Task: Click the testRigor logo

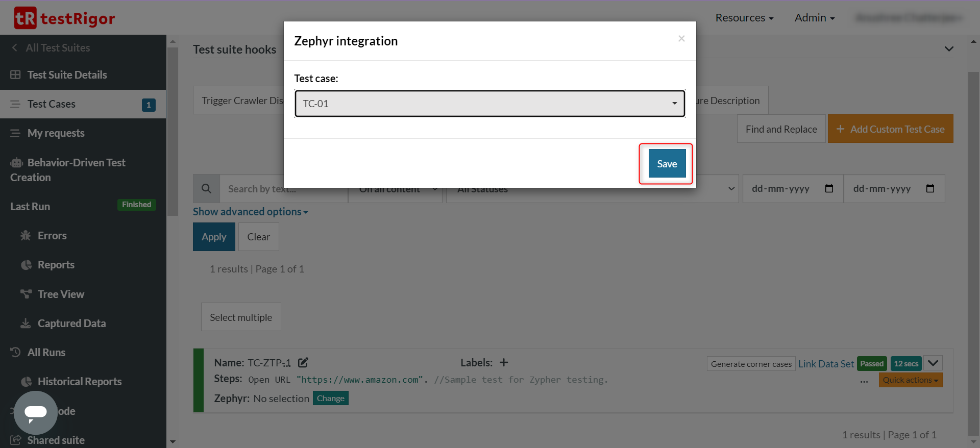Action: pyautogui.click(x=65, y=18)
